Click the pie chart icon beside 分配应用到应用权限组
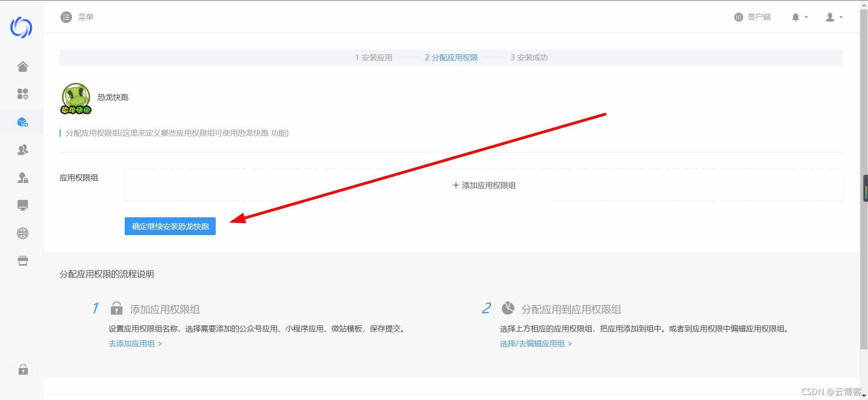Image resolution: width=868 pixels, height=400 pixels. pos(508,308)
